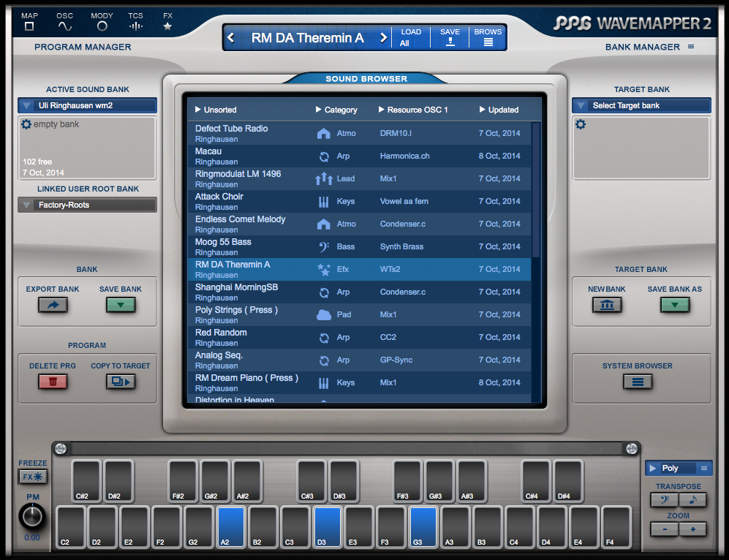Click the New Bank building icon
Image resolution: width=729 pixels, height=560 pixels.
click(607, 305)
